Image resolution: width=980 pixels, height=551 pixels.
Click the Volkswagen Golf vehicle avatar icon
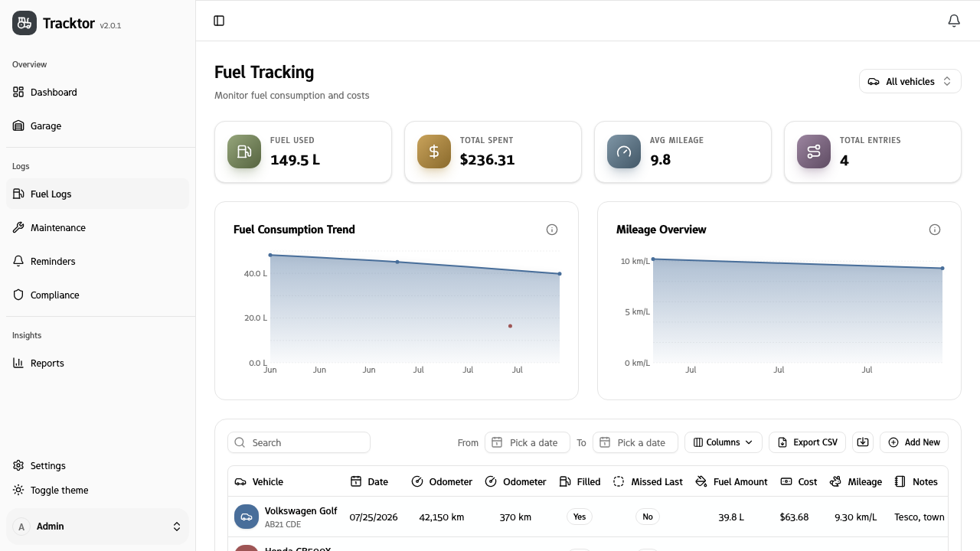[x=247, y=517]
